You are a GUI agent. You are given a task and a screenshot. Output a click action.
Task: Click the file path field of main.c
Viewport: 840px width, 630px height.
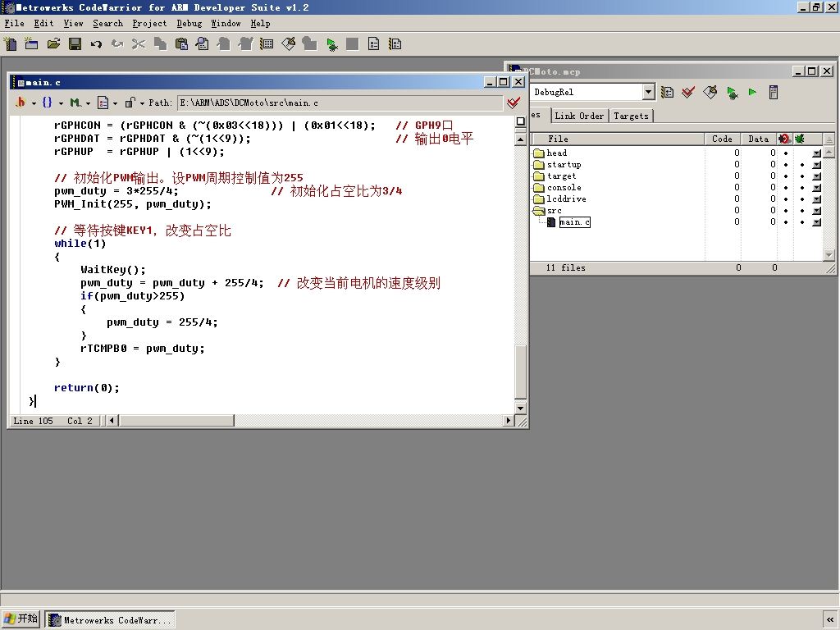pyautogui.click(x=340, y=103)
